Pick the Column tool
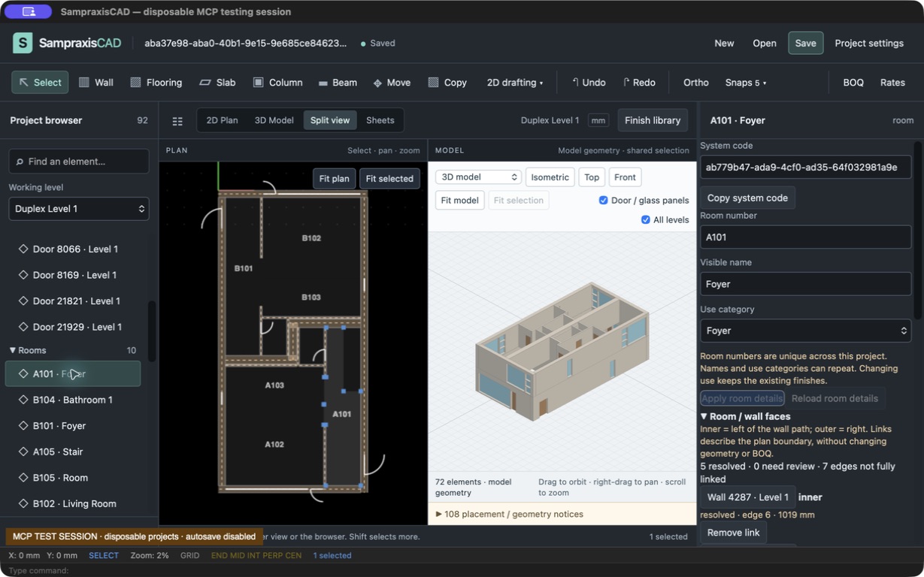The image size is (924, 577). (x=277, y=83)
